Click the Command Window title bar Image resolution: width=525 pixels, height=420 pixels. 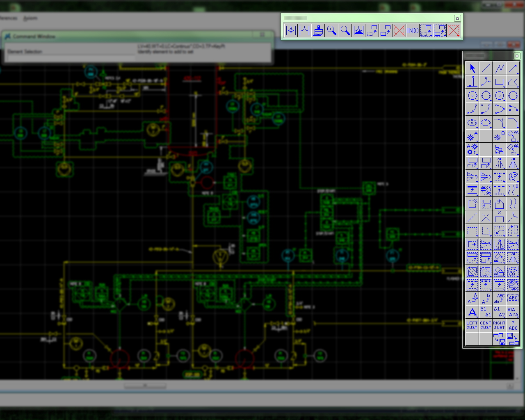pyautogui.click(x=137, y=36)
